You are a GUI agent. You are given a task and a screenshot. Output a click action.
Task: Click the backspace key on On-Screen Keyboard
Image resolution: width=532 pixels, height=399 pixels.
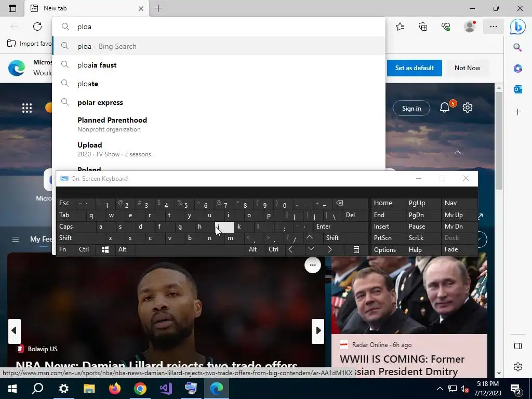coord(351,203)
